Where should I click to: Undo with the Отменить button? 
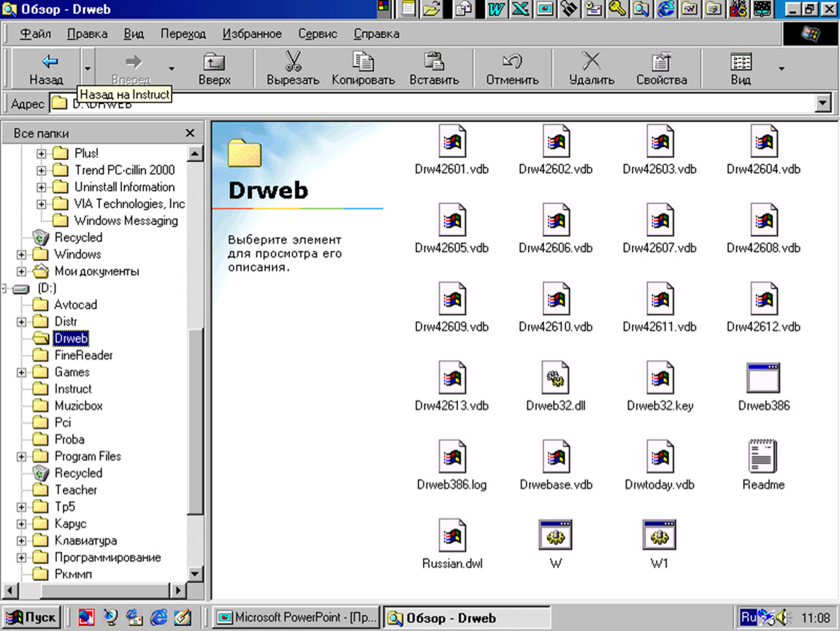pos(512,68)
